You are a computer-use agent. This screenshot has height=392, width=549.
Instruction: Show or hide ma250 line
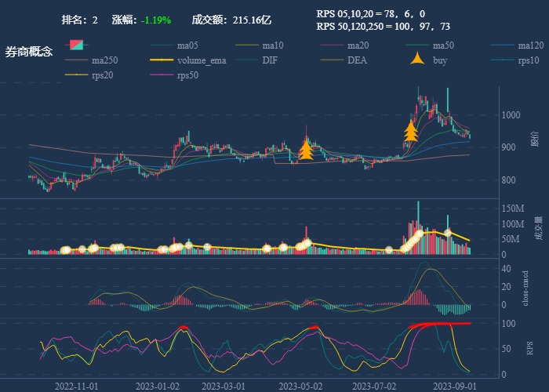click(x=107, y=60)
